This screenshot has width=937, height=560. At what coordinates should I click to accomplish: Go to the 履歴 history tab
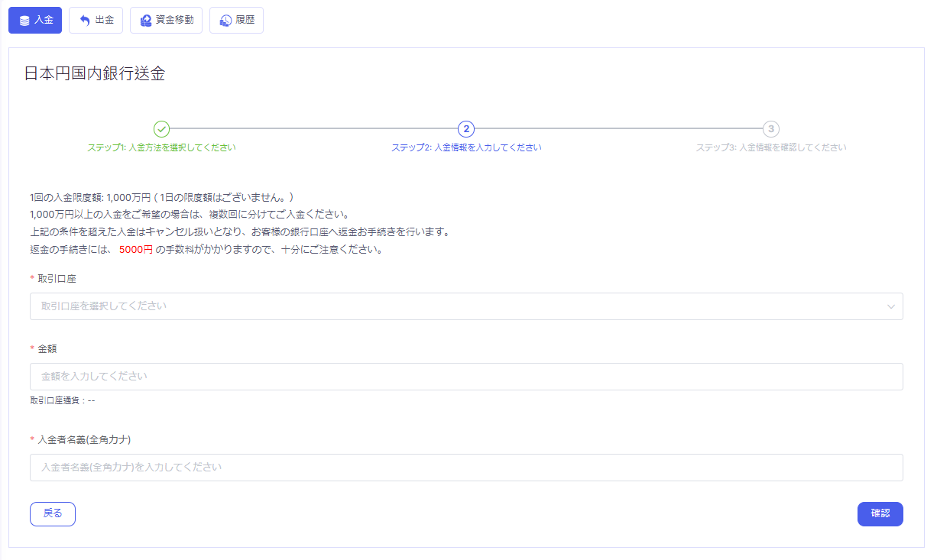pyautogui.click(x=236, y=21)
